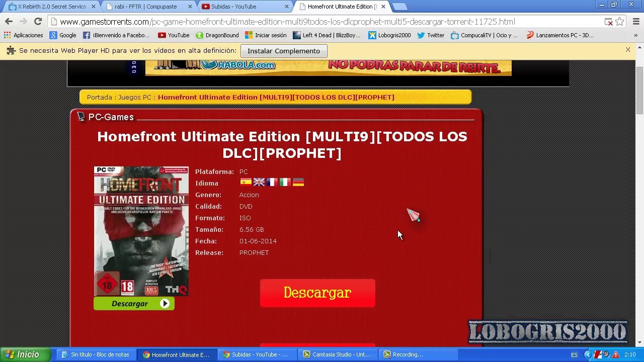The image size is (644, 362).
Task: Open the Iniciar sesión bookmark
Action: tap(266, 35)
